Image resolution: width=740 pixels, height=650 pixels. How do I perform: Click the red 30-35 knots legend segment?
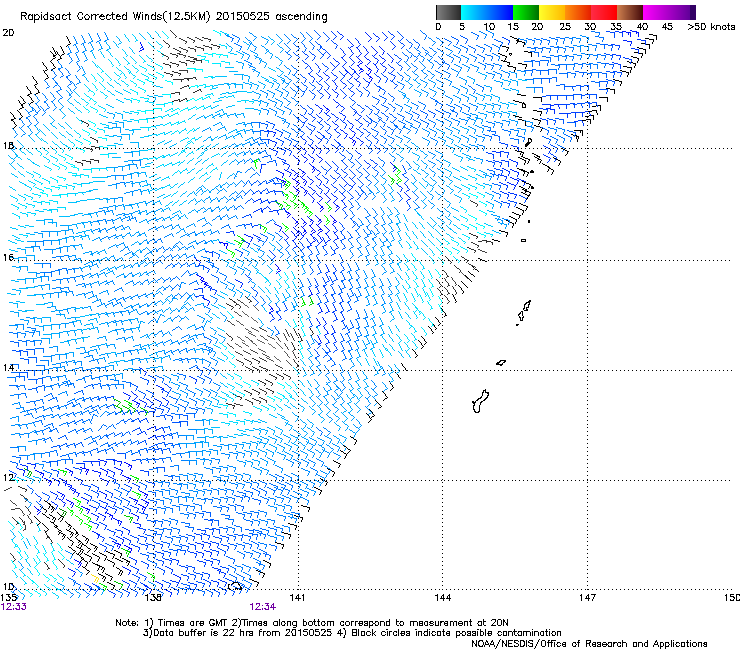(604, 12)
